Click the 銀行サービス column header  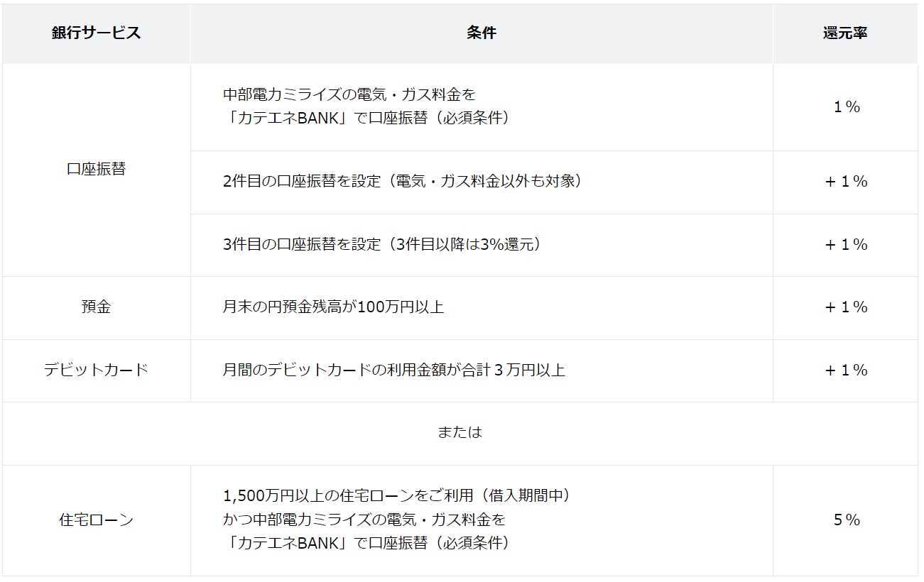click(x=96, y=33)
